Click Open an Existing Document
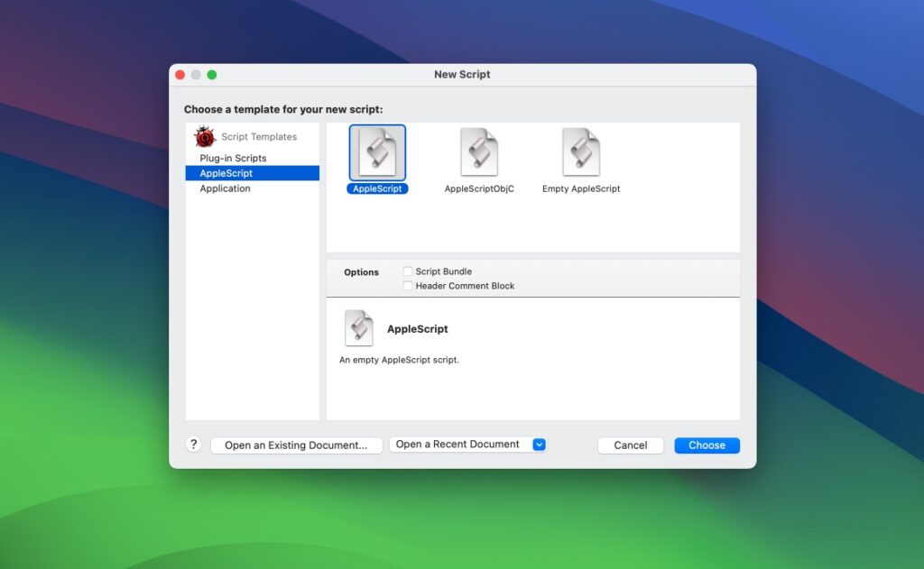Image resolution: width=924 pixels, height=569 pixels. pyautogui.click(x=296, y=444)
